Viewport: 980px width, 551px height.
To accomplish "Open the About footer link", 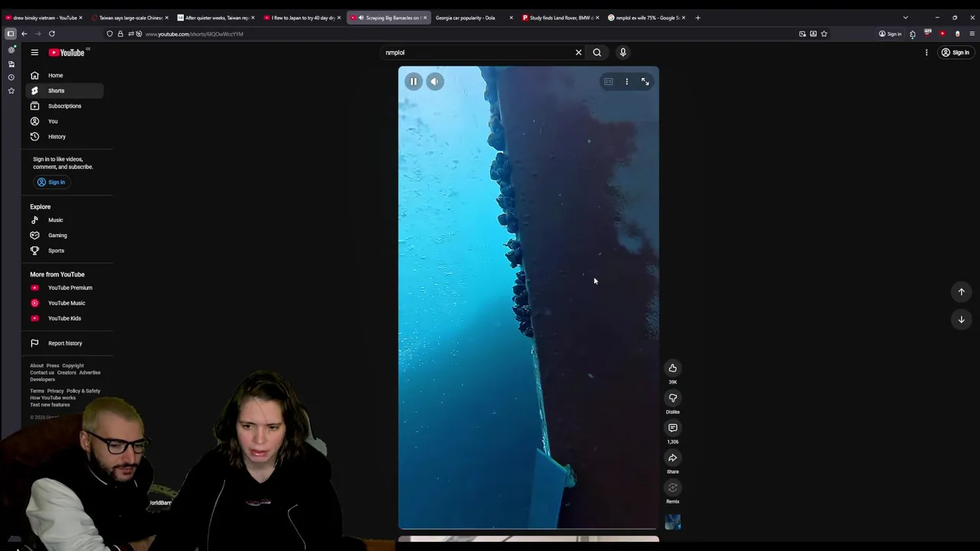I will coord(37,366).
